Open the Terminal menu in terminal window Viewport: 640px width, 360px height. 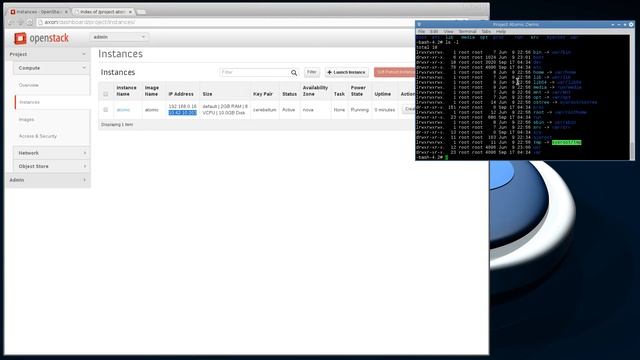[x=467, y=31]
